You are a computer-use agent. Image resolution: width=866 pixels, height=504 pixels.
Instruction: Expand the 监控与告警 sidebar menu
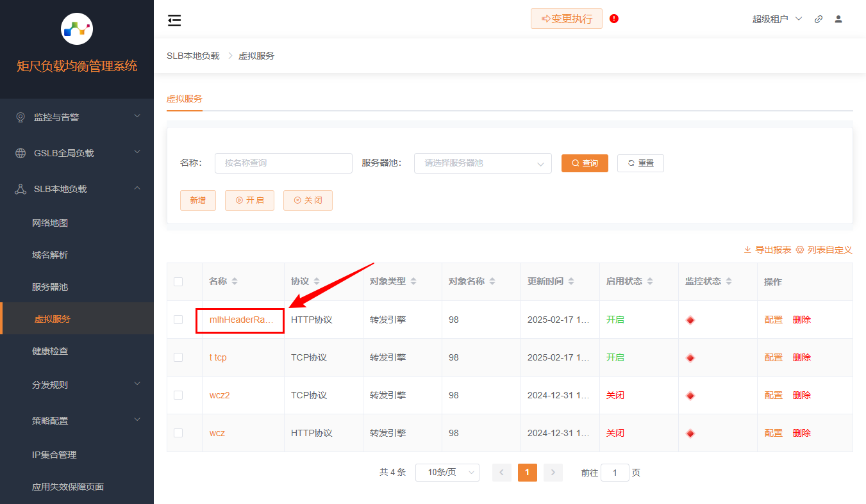77,117
